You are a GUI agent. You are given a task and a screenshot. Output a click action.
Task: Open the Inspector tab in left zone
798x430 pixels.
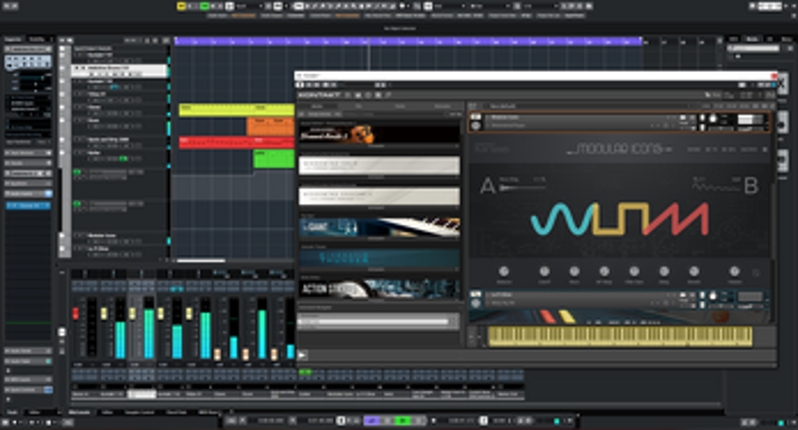point(13,39)
